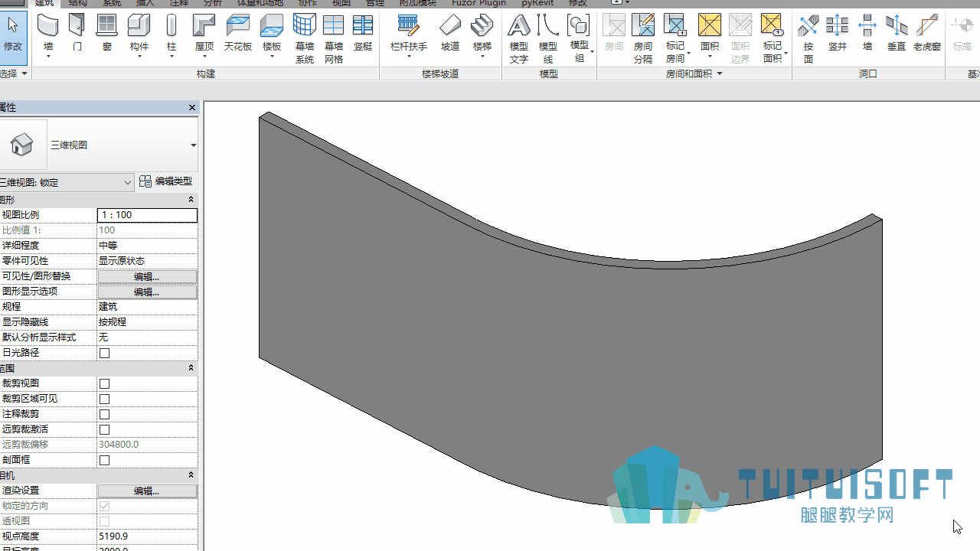The width and height of the screenshot is (980, 551).
Task: Click the 视图比例 1:100 field
Action: tap(147, 215)
